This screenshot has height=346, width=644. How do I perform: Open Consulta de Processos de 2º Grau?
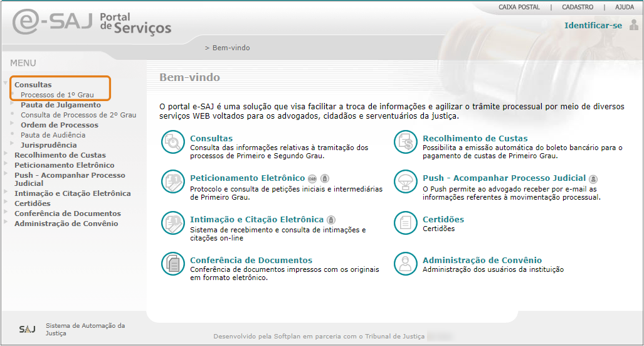tap(78, 115)
